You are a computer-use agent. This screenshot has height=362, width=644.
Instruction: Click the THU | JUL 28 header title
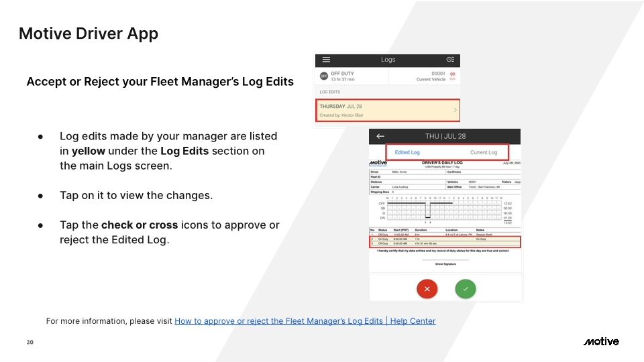pyautogui.click(x=445, y=136)
